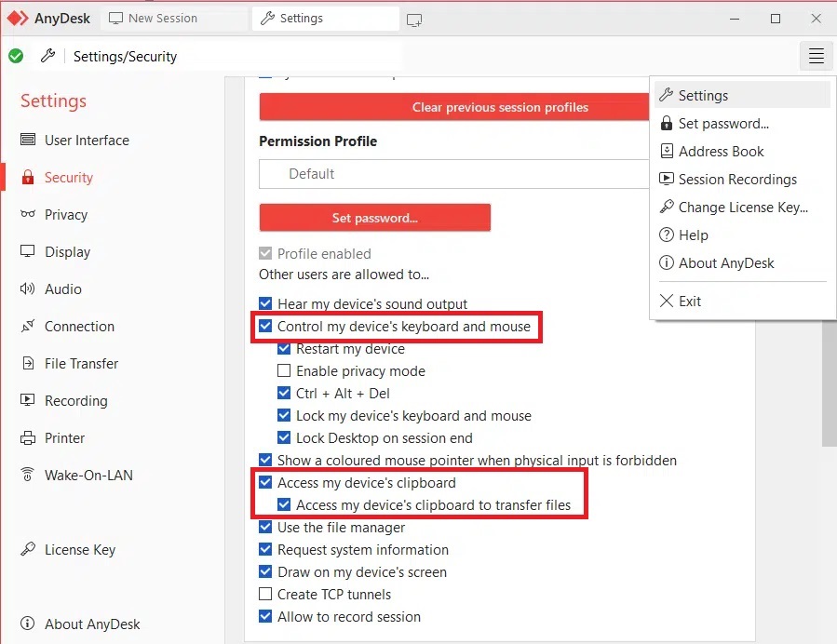The image size is (837, 644).
Task: Click the vertical scrollbar on the right
Action: coord(829,384)
